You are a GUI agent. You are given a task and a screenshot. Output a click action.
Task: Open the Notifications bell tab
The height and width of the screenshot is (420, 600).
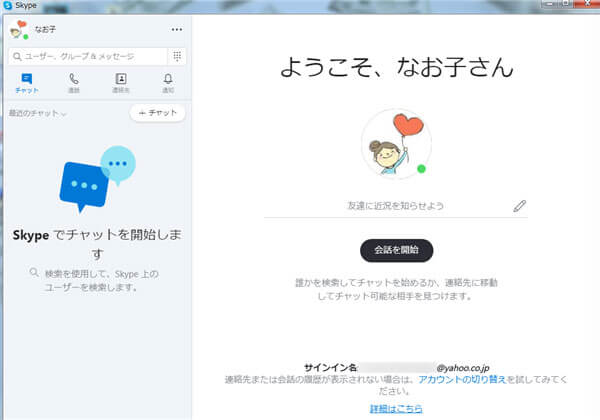coord(168,83)
